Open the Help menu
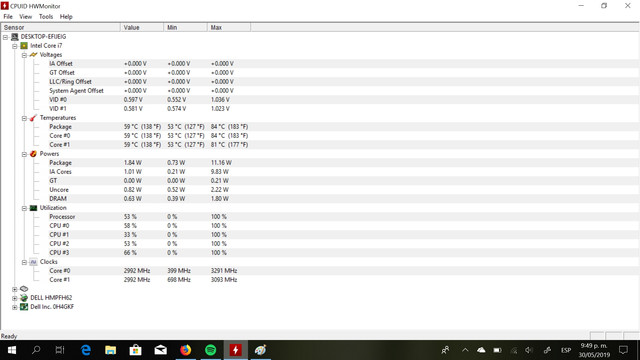The image size is (640, 360). 66,17
